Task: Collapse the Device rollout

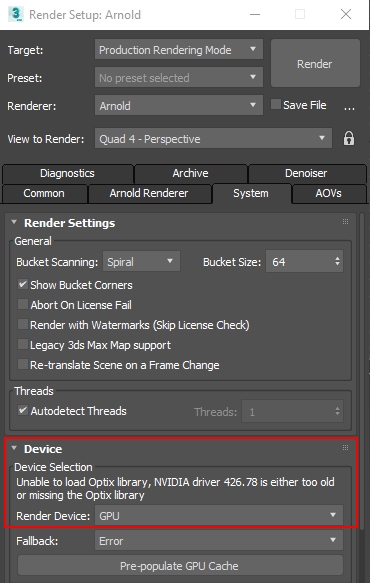Action: pos(14,448)
